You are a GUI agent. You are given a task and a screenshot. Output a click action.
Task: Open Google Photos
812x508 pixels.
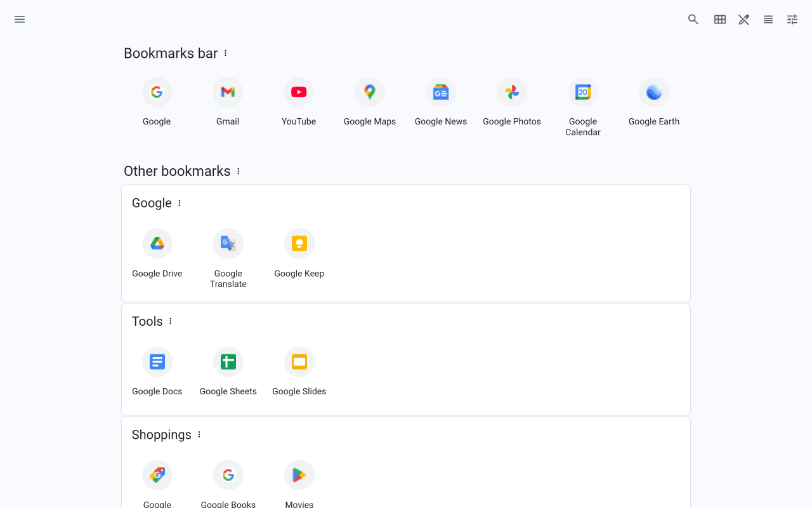click(512, 92)
